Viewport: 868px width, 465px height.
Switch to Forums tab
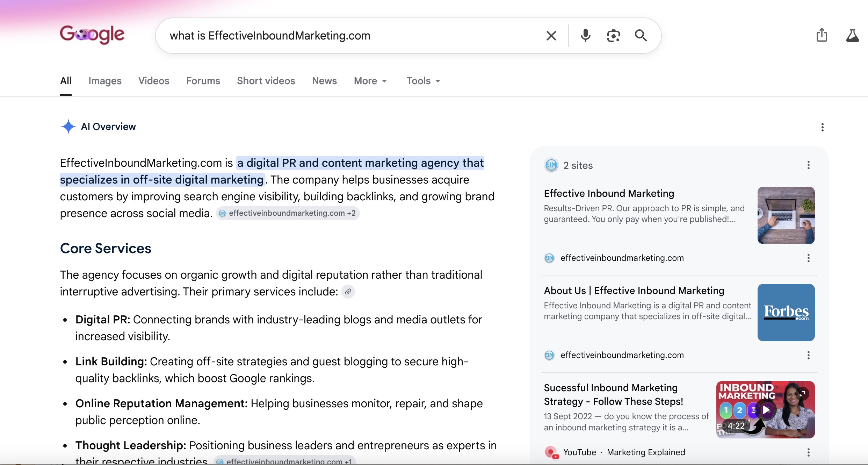point(203,81)
